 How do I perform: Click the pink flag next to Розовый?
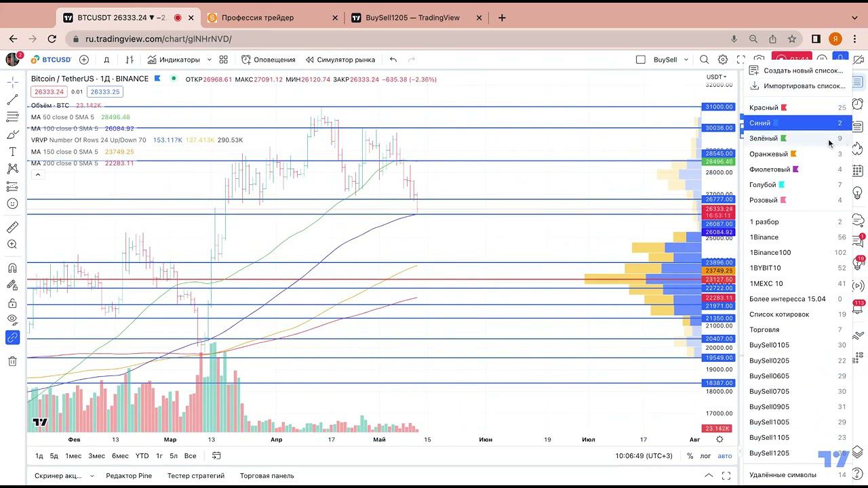click(x=783, y=200)
